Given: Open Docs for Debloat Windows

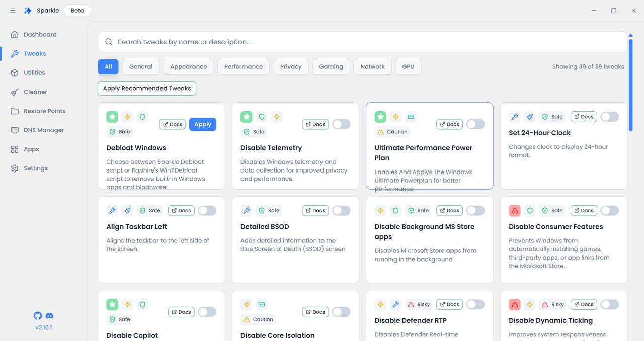Looking at the screenshot, I should point(173,124).
